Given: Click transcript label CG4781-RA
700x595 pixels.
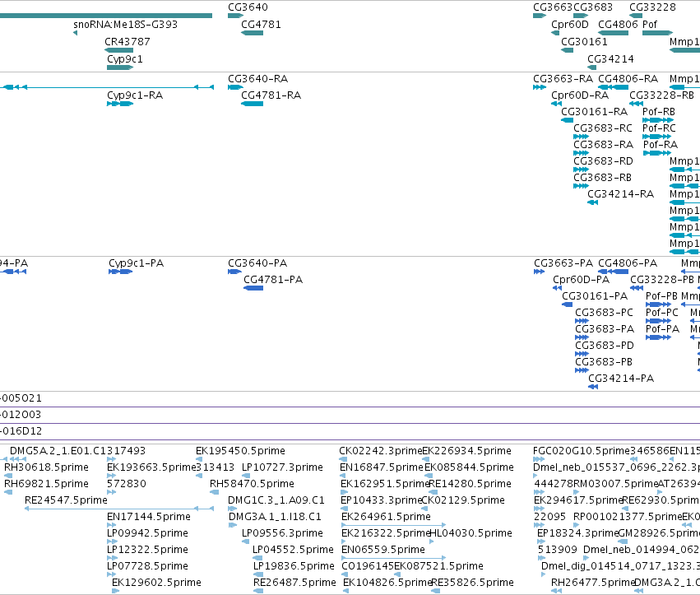Looking at the screenshot, I should 271,95.
